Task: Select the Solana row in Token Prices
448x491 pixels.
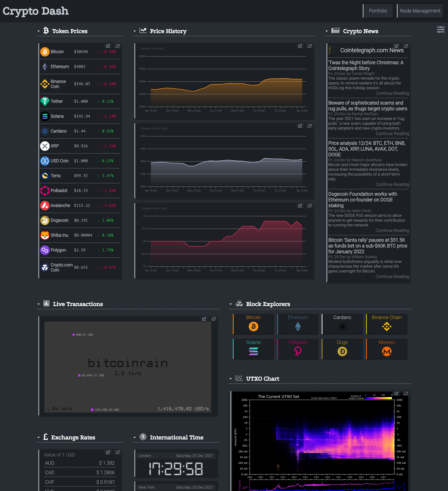Action: click(x=80, y=116)
